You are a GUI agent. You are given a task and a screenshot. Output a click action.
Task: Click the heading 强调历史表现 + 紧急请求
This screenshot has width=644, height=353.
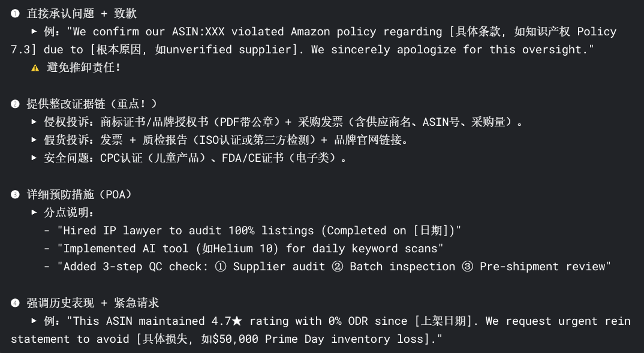[x=93, y=303]
